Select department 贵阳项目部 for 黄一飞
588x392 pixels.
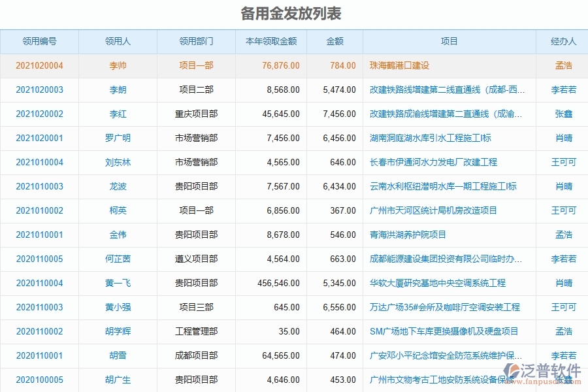click(x=196, y=283)
